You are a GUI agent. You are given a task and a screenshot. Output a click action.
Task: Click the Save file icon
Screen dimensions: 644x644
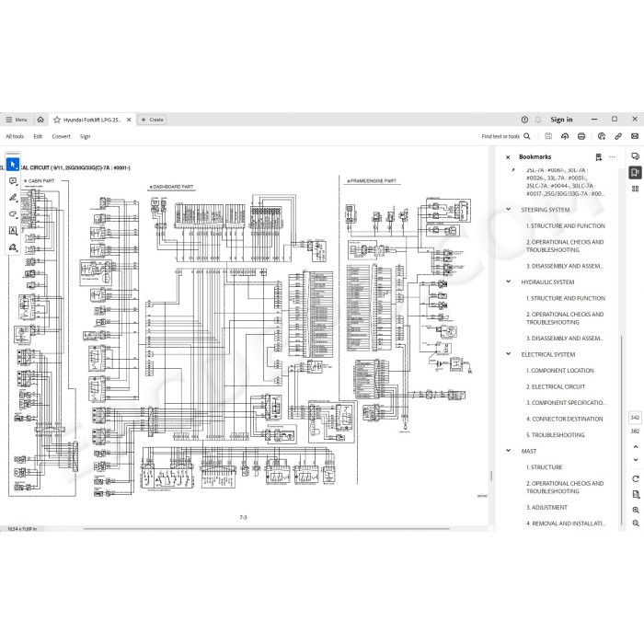(548, 136)
